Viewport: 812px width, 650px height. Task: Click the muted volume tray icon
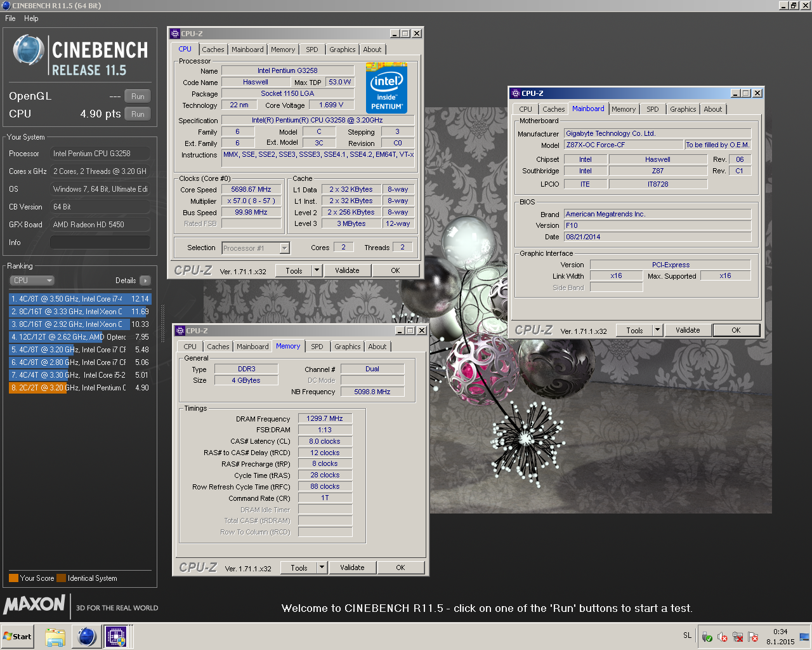pyautogui.click(x=723, y=637)
